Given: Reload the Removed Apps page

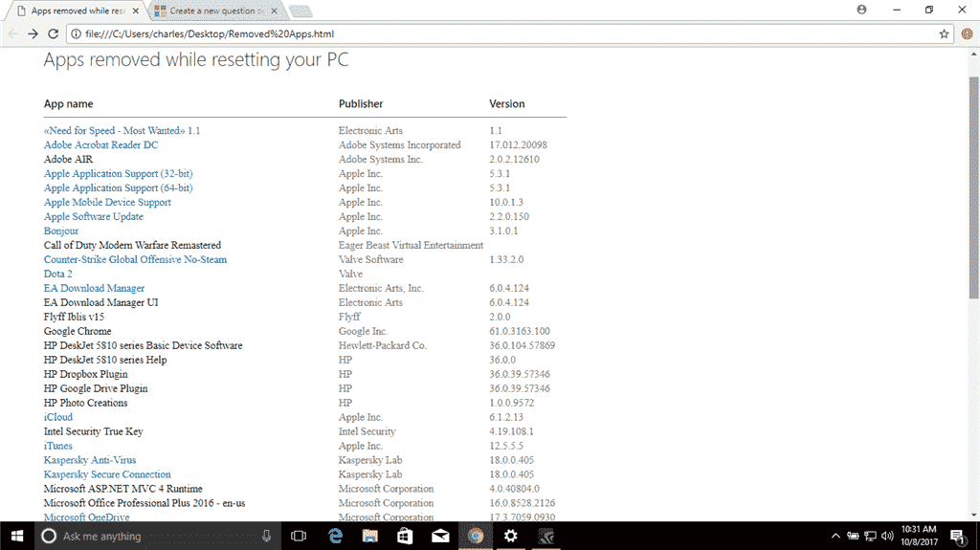Looking at the screenshot, I should (x=54, y=33).
